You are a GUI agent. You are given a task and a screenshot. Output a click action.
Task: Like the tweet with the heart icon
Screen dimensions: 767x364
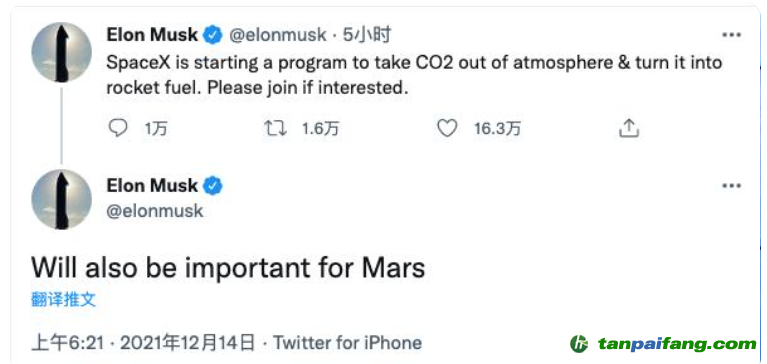(x=447, y=128)
